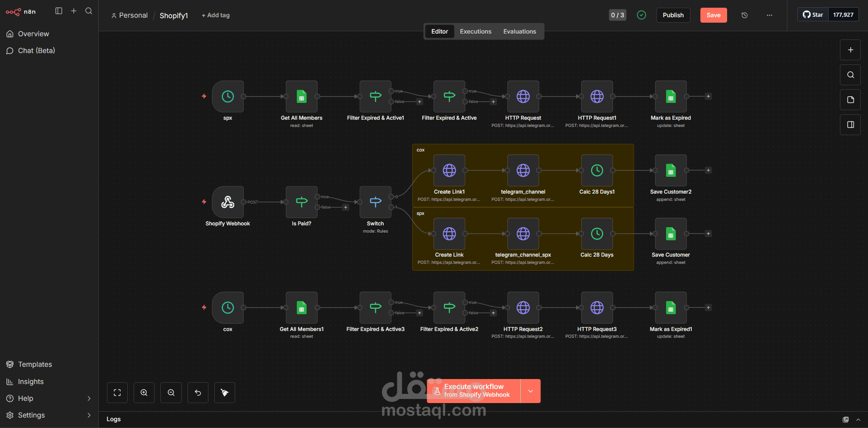Open the telegram_channel node
Screen dimensions: 868x428
[523, 170]
